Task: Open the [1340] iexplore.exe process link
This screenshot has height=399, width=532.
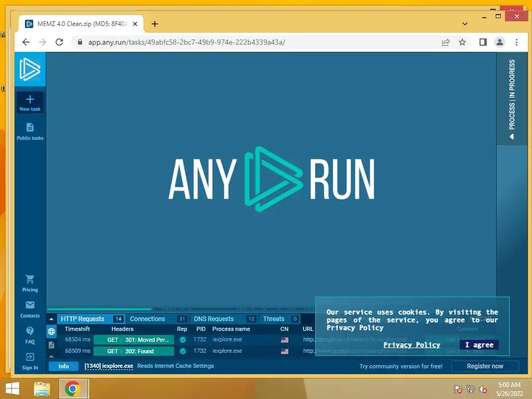Action: pos(109,366)
